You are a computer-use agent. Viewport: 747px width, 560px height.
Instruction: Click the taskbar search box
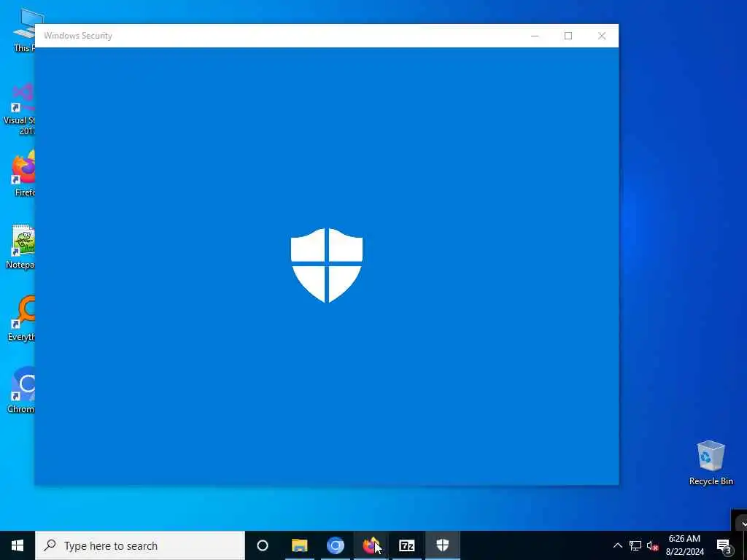(140, 545)
